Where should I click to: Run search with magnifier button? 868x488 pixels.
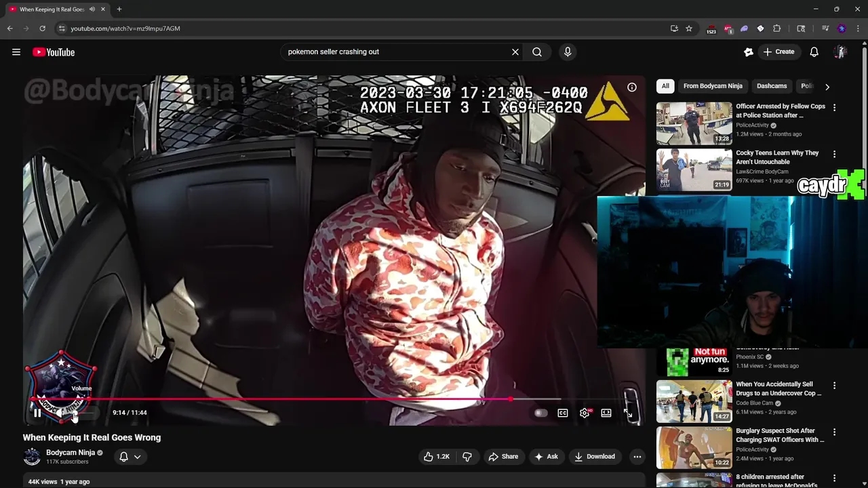537,52
